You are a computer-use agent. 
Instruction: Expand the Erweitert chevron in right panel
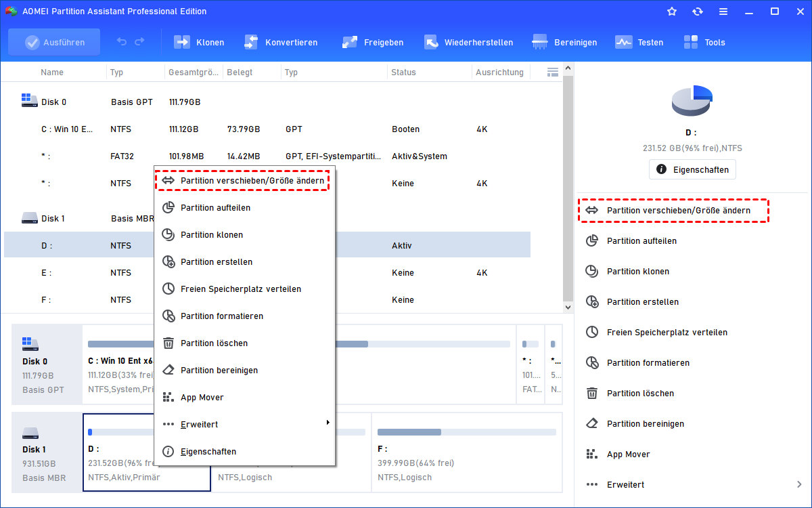(799, 485)
